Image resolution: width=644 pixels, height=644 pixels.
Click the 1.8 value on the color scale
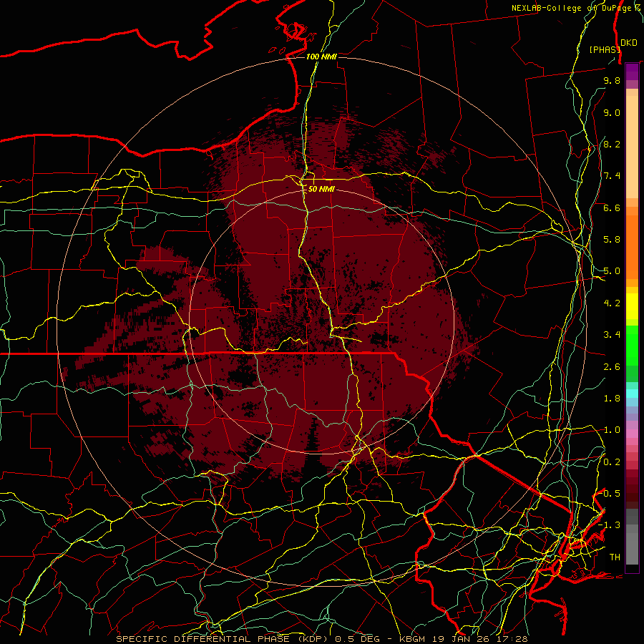click(612, 399)
